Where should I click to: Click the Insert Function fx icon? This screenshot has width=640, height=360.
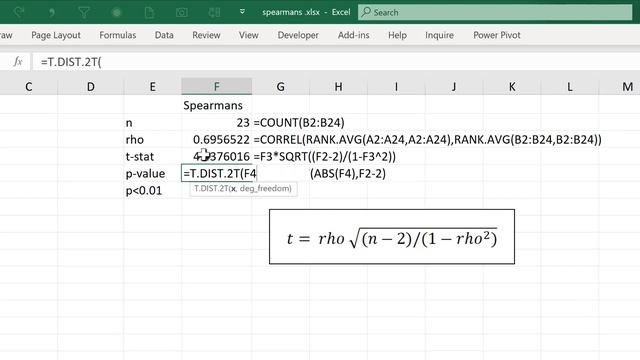coord(18,62)
